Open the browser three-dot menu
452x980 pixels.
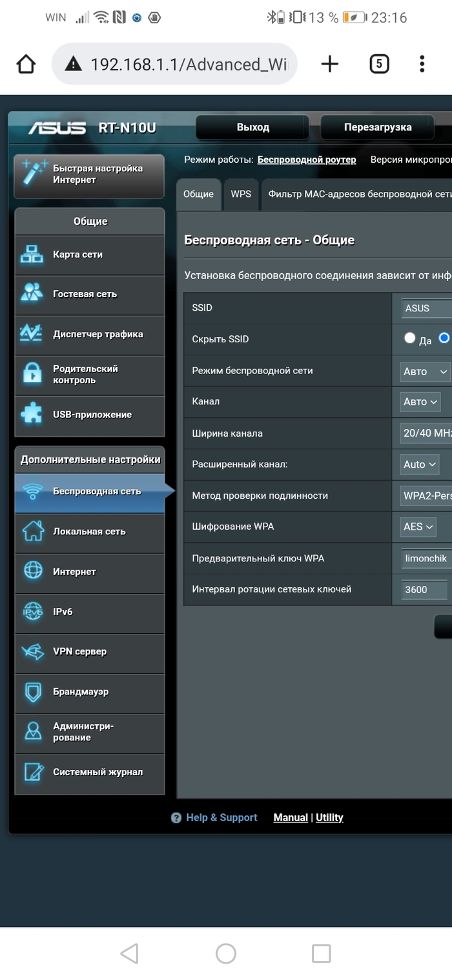tap(422, 63)
